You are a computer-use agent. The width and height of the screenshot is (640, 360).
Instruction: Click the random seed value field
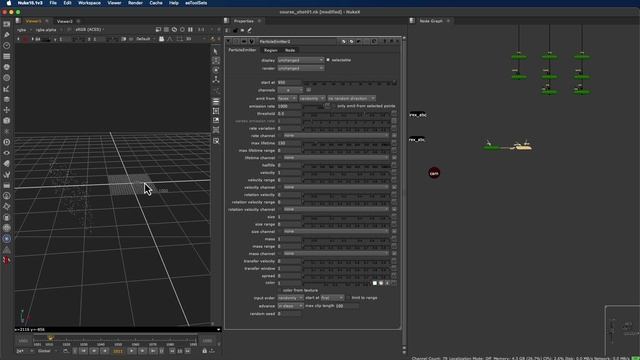tap(289, 313)
